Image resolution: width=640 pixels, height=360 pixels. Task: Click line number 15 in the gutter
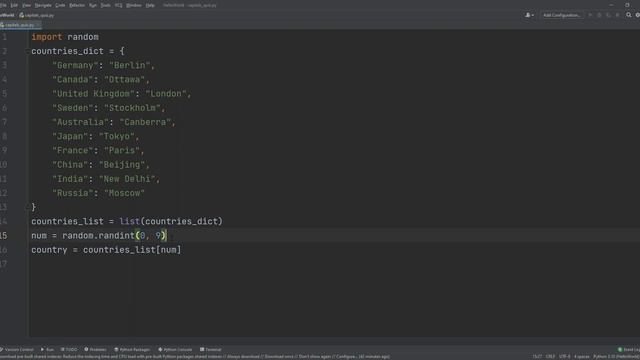click(x=4, y=236)
